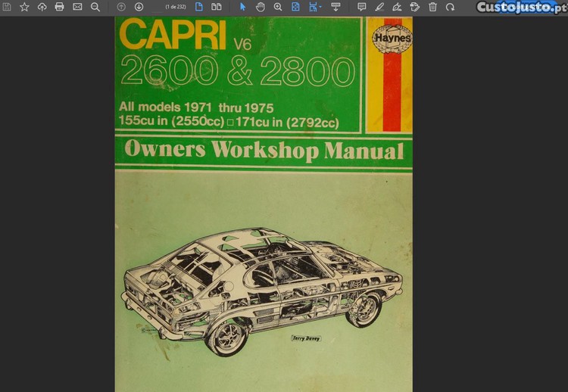The height and width of the screenshot is (392, 568).
Task: Open the fit width dropdown arrow
Action: click(321, 7)
